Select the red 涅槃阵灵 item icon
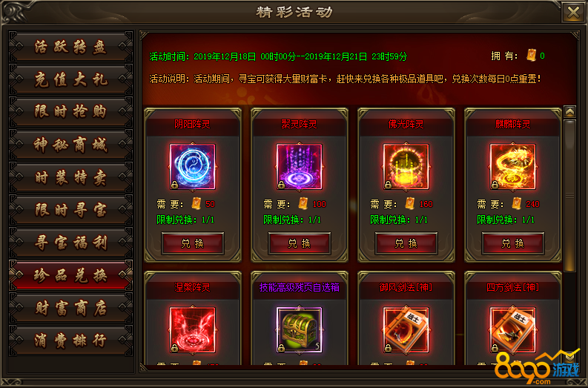This screenshot has width=588, height=388. pos(192,330)
